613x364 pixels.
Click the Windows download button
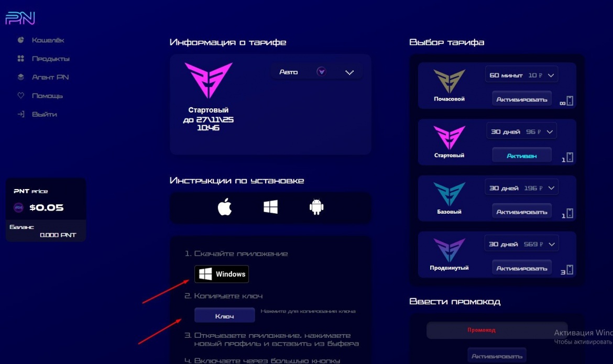(x=222, y=274)
